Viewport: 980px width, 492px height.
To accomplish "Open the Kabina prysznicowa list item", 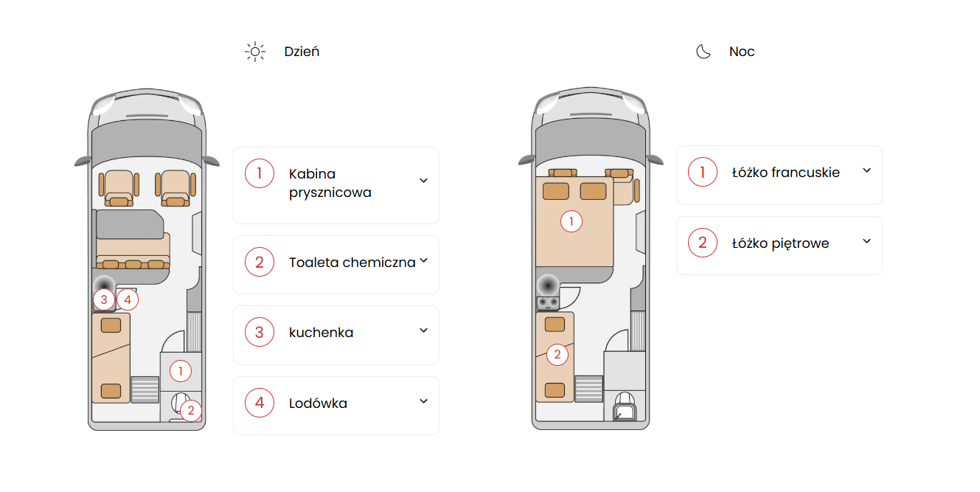I will pos(336,185).
